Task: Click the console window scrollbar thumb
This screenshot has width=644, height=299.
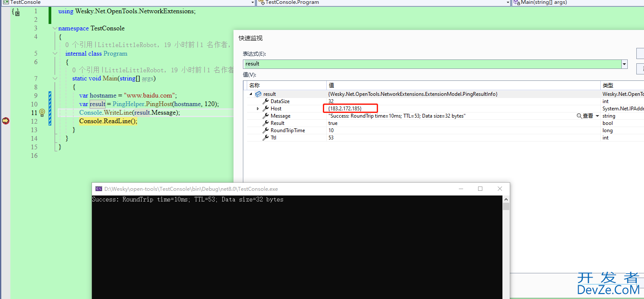Action: (x=506, y=207)
